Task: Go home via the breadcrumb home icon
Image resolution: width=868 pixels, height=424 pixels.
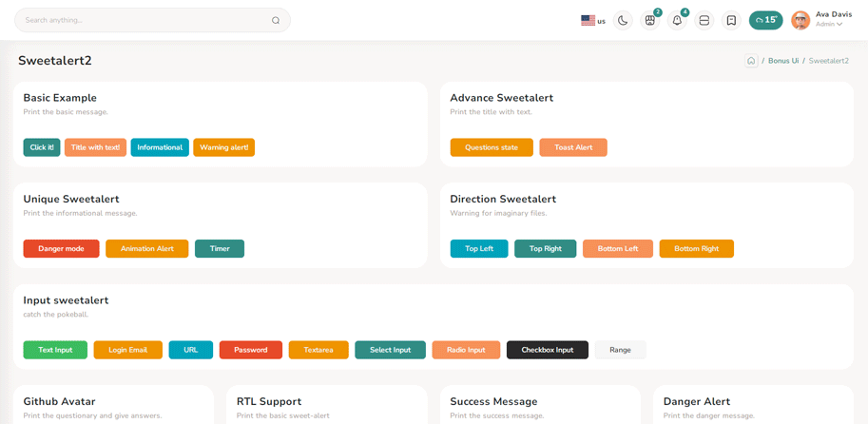Action: (x=751, y=61)
